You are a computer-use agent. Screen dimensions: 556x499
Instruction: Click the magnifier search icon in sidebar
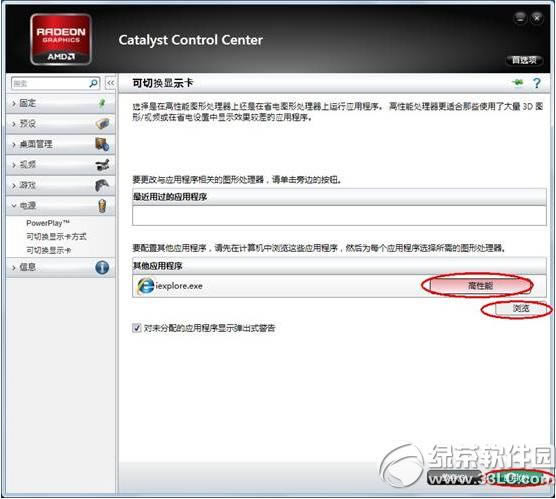[x=94, y=83]
